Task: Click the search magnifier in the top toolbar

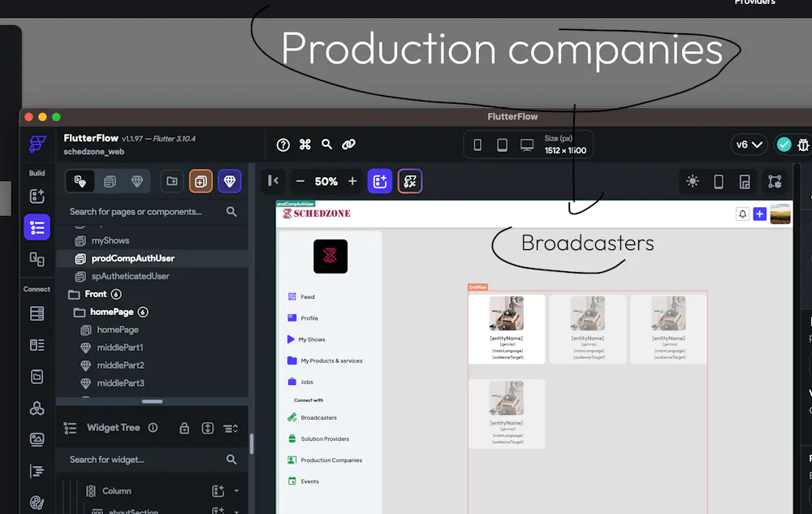Action: click(x=326, y=144)
